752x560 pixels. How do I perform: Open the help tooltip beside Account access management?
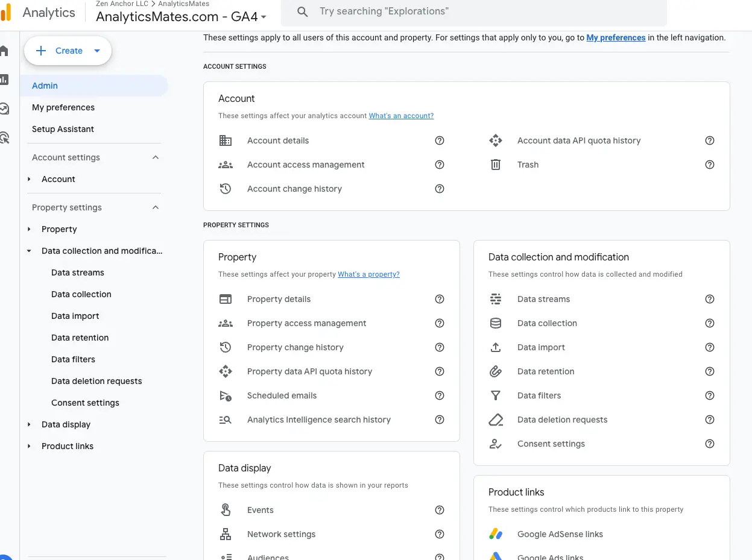pos(440,165)
